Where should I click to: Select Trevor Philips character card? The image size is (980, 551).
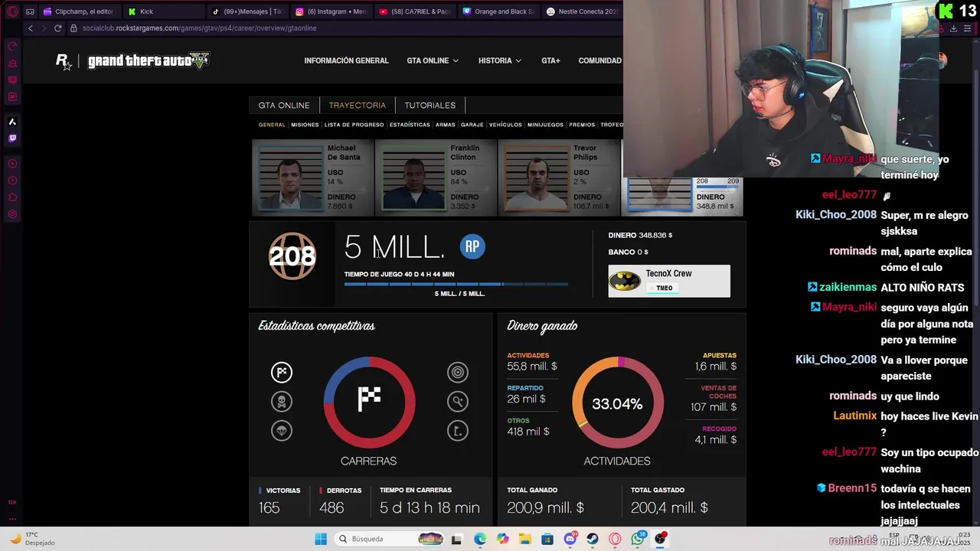click(560, 178)
